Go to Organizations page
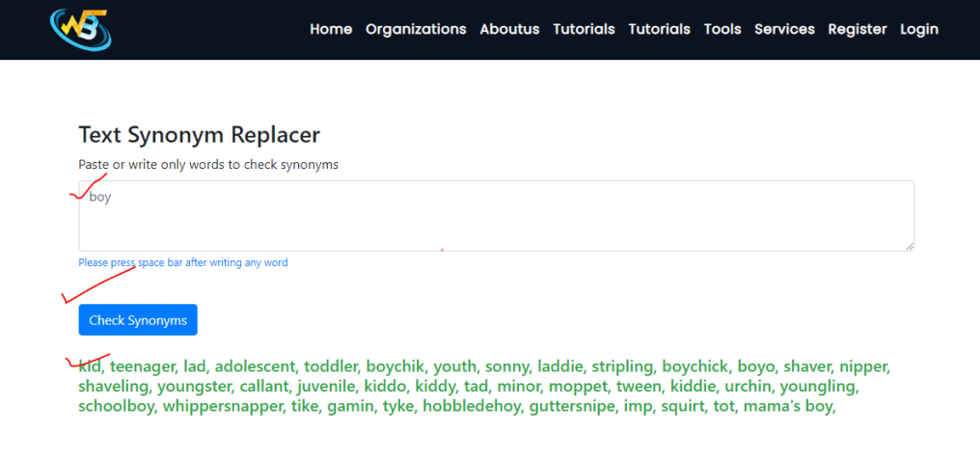This screenshot has height=463, width=980. click(x=416, y=29)
